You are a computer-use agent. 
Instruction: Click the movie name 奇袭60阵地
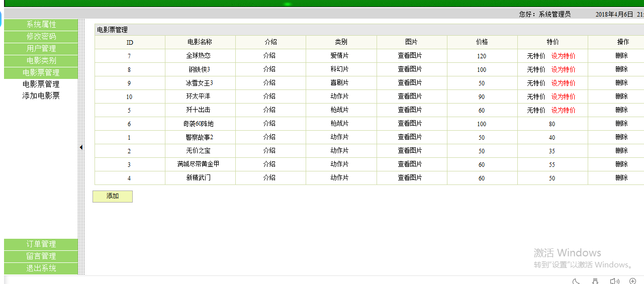pyautogui.click(x=199, y=124)
